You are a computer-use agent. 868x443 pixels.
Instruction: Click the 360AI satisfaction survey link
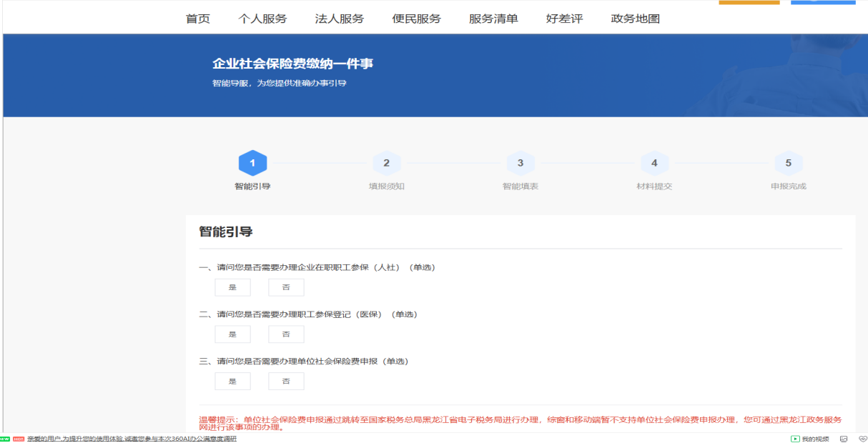[132, 439]
